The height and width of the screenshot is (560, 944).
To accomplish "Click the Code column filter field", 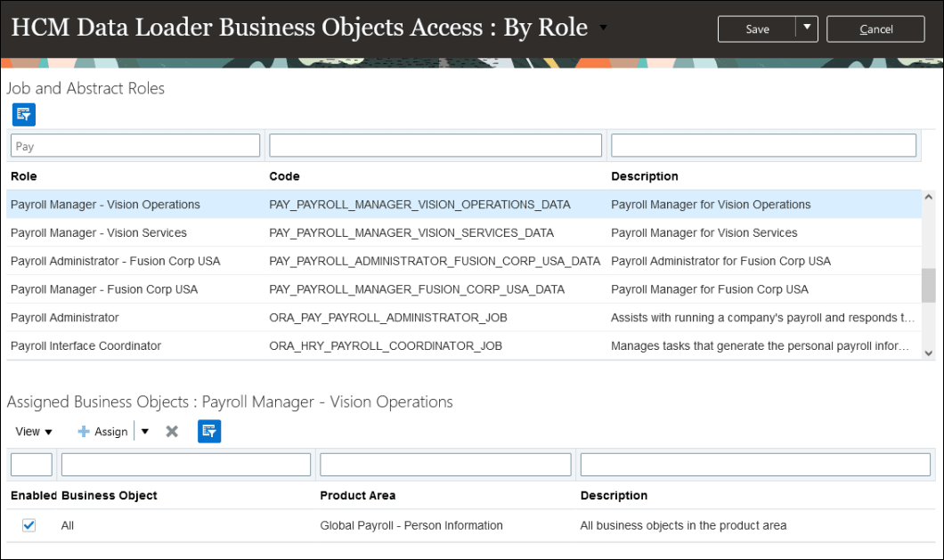I will (x=435, y=145).
